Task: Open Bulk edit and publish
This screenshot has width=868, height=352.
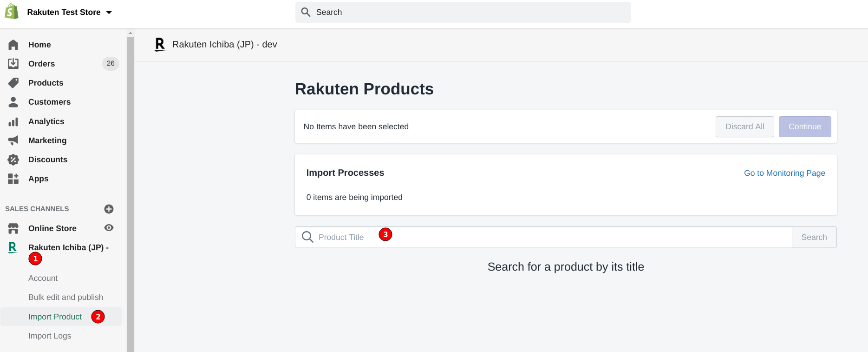Action: (65, 297)
